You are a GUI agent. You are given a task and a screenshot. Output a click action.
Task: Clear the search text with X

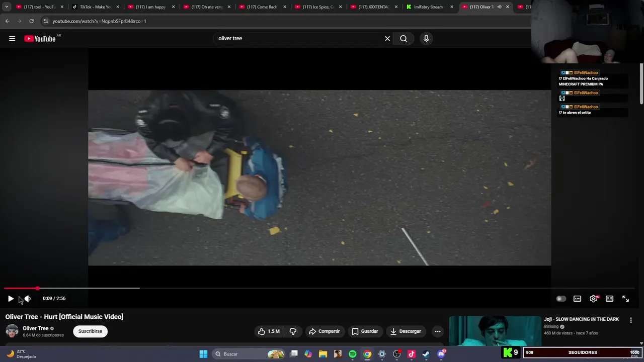pos(387,38)
